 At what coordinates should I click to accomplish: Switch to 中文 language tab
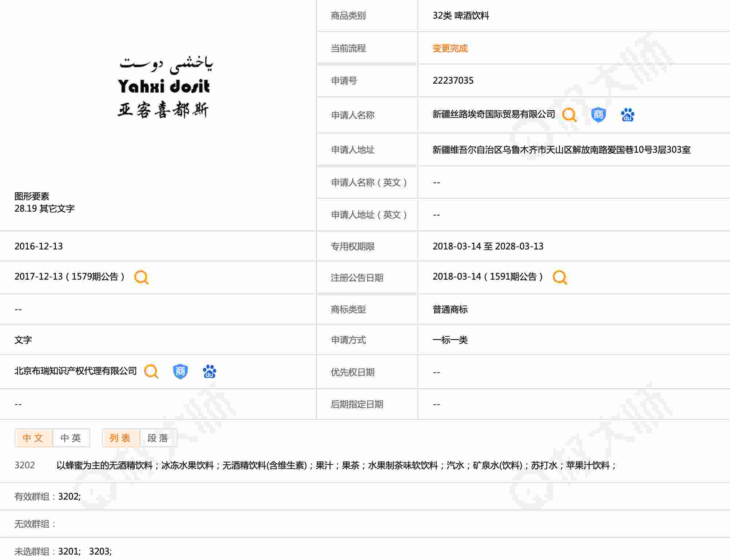33,438
